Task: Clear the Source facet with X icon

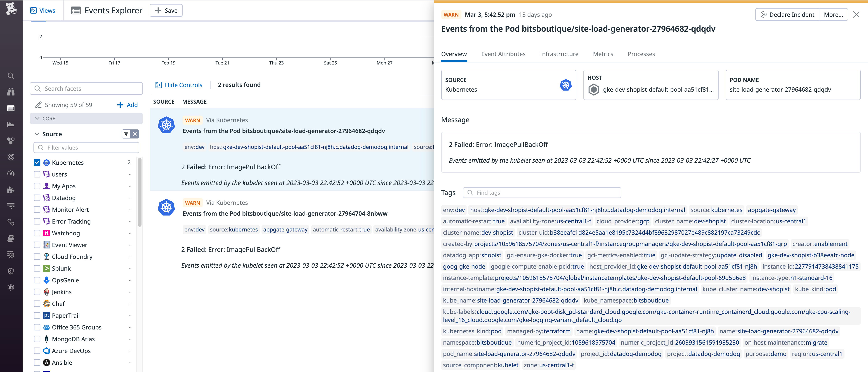Action: click(135, 134)
